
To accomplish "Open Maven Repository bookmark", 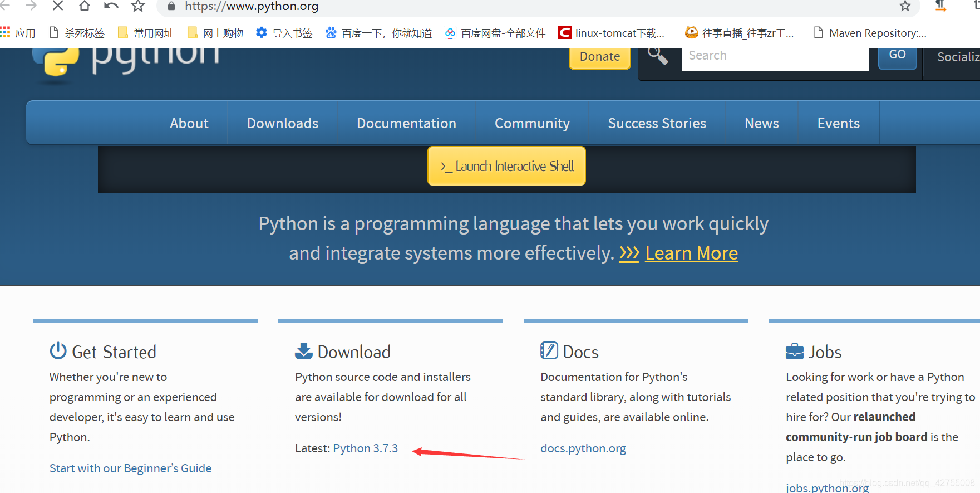I will pos(870,33).
